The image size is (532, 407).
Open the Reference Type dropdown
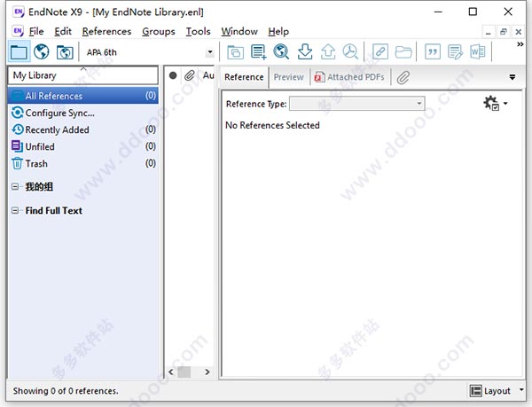coord(419,104)
